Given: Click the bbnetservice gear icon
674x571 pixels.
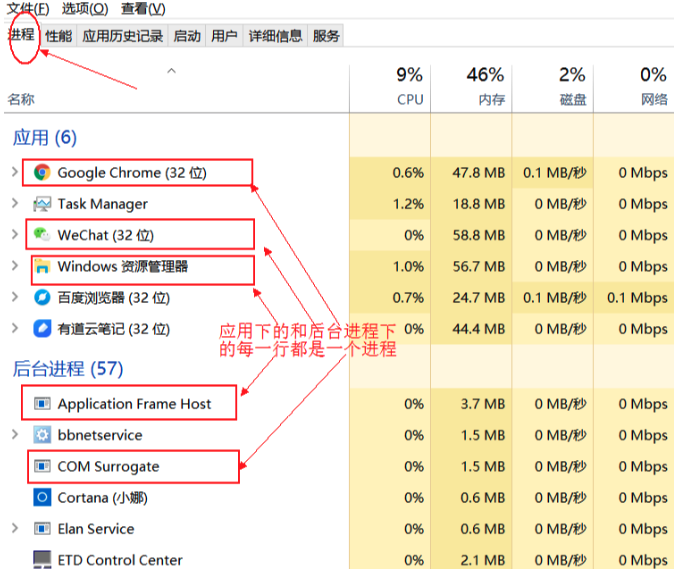Looking at the screenshot, I should pyautogui.click(x=42, y=435).
